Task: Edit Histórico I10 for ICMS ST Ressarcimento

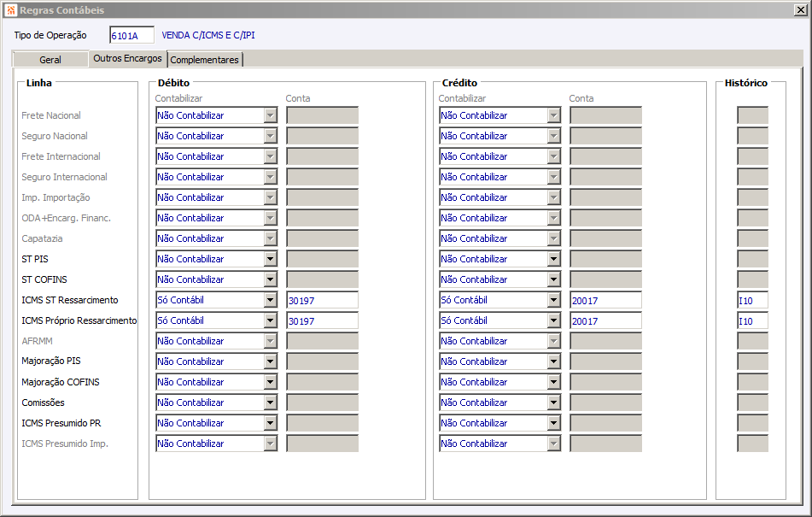Action: pos(752,301)
